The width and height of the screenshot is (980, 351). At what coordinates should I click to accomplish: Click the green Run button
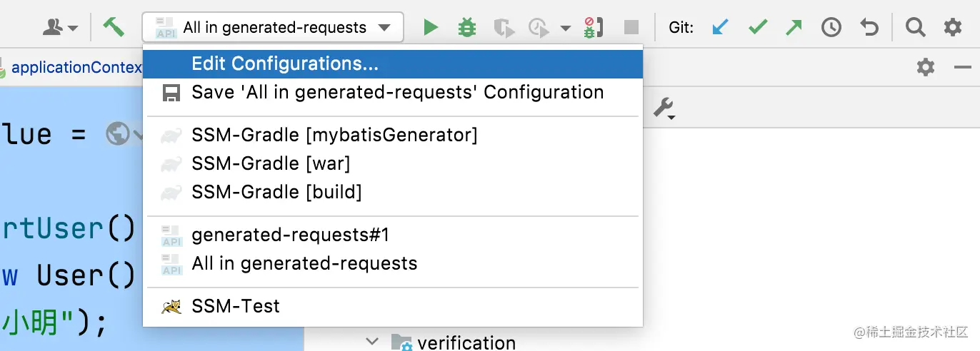pos(430,28)
